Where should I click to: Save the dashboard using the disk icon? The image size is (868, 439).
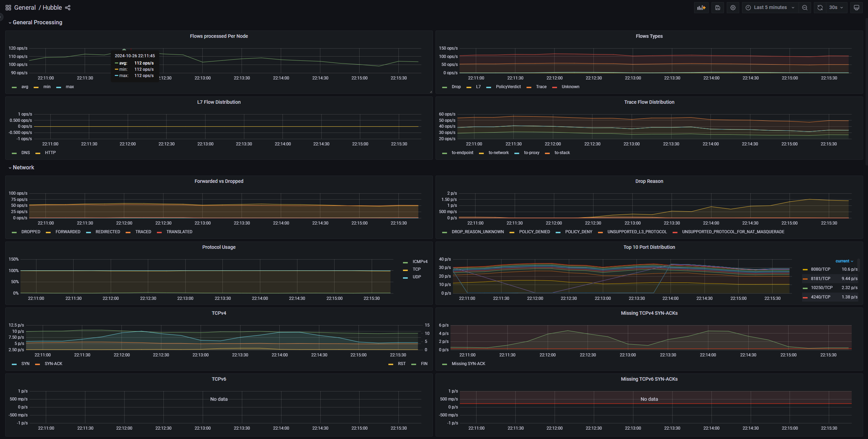pos(717,8)
